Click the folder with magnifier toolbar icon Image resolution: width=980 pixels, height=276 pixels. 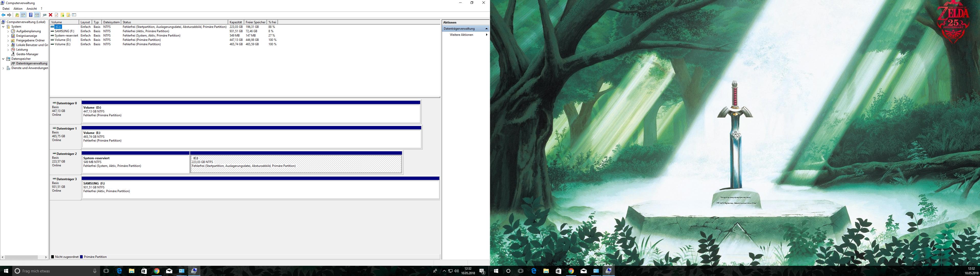pos(68,15)
